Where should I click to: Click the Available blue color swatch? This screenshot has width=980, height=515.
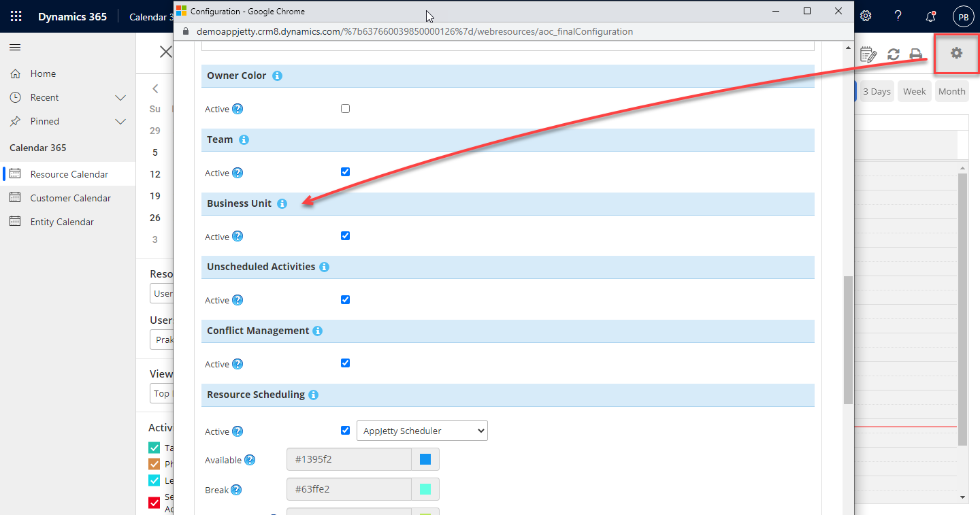point(425,460)
